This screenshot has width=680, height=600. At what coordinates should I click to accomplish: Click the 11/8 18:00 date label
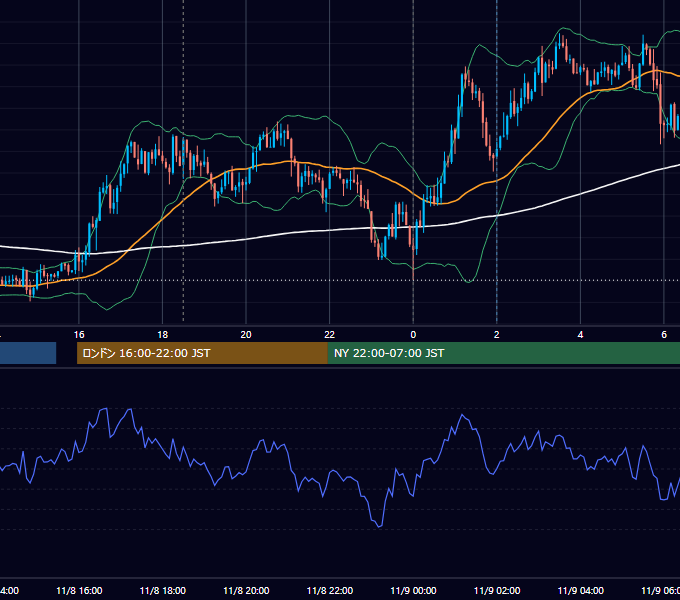click(x=163, y=590)
